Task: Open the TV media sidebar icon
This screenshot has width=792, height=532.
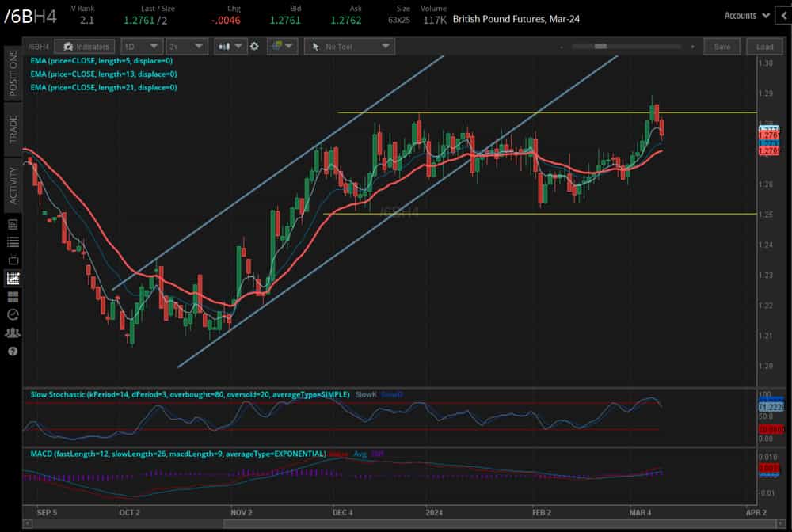Action: pyautogui.click(x=13, y=260)
